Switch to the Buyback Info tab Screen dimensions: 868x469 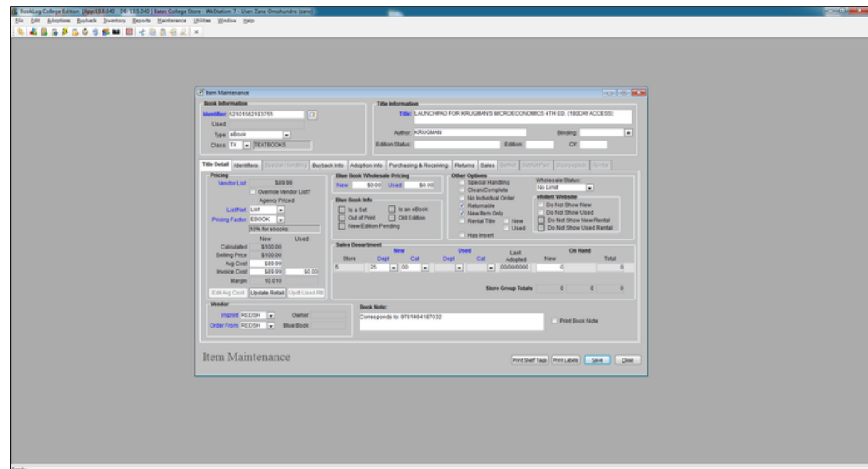point(328,165)
